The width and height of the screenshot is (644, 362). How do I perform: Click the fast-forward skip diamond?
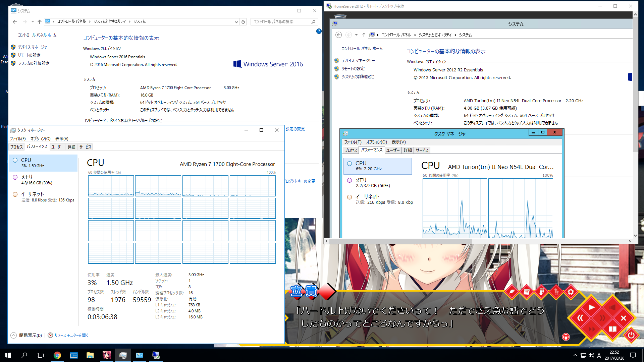click(591, 329)
